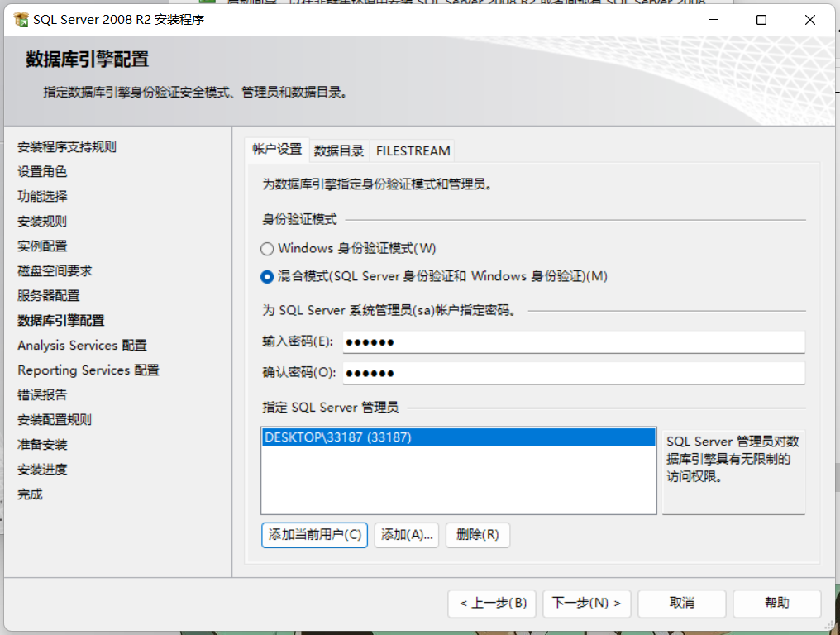Click the 添加(A)... button

407,535
